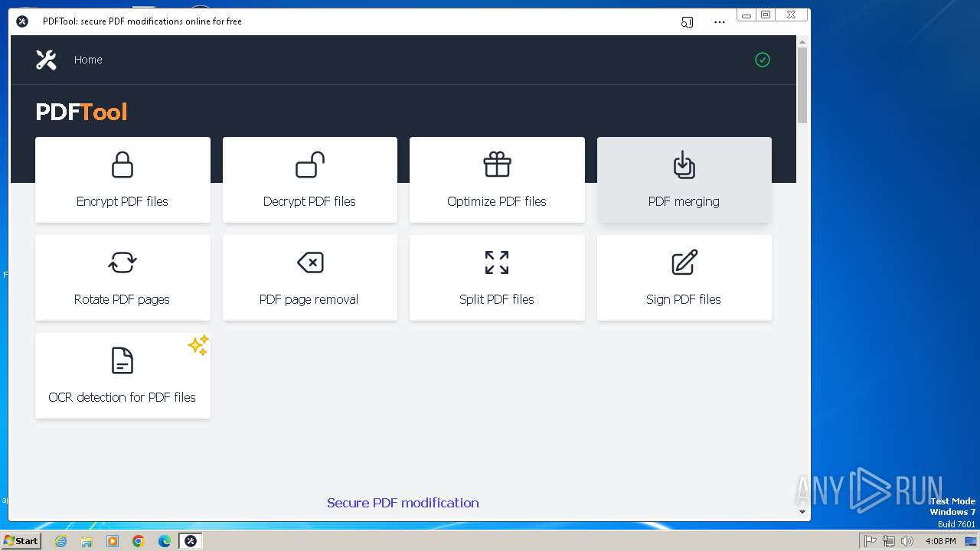980x551 pixels.
Task: Open Windows Explorer folder from taskbar
Action: (87, 541)
